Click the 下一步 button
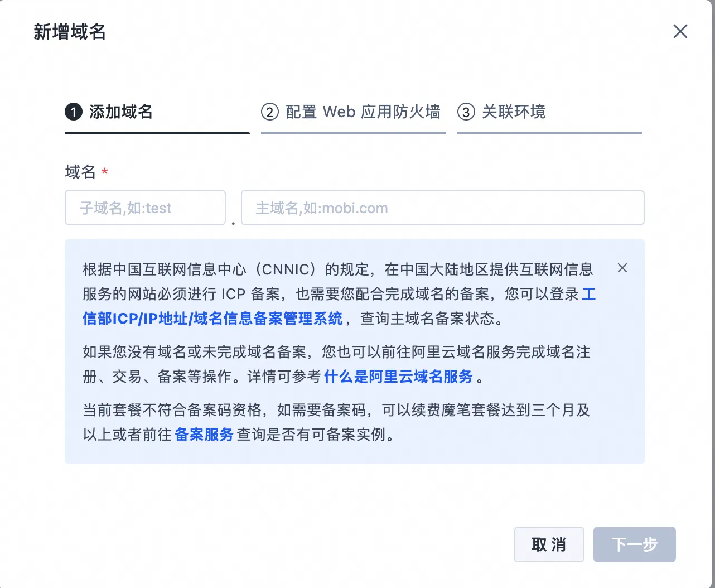This screenshot has width=715, height=588. tap(635, 544)
